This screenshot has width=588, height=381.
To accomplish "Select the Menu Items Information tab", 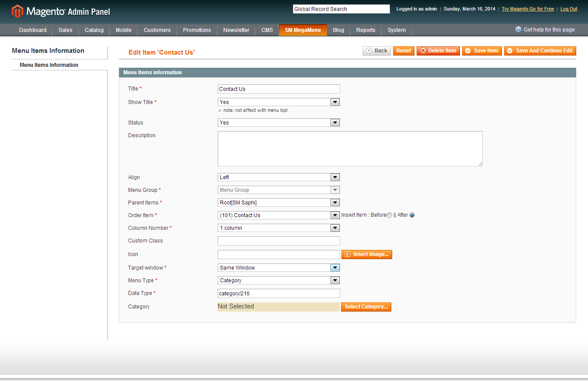I will coord(60,65).
